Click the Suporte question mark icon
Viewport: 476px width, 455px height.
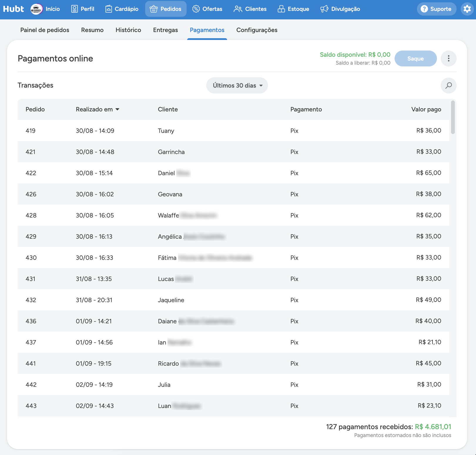424,9
